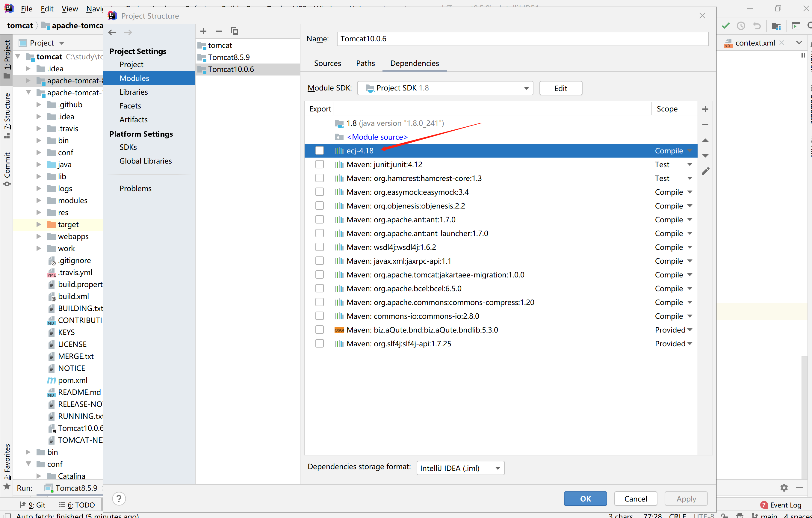
Task: Click the show history clock icon in toolbar
Action: pos(741,26)
